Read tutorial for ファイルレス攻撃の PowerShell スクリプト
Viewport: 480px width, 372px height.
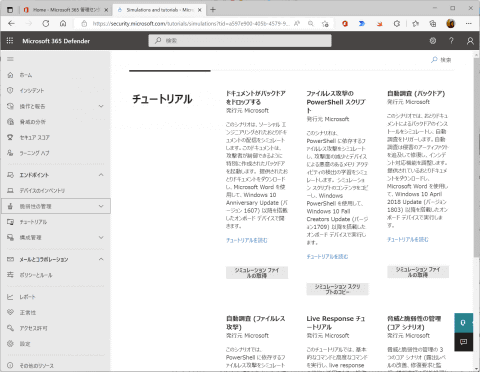tap(327, 256)
